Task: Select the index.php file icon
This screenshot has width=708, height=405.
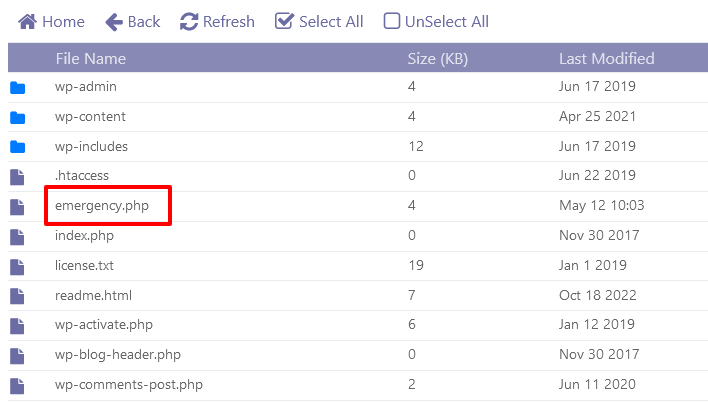Action: tap(17, 237)
